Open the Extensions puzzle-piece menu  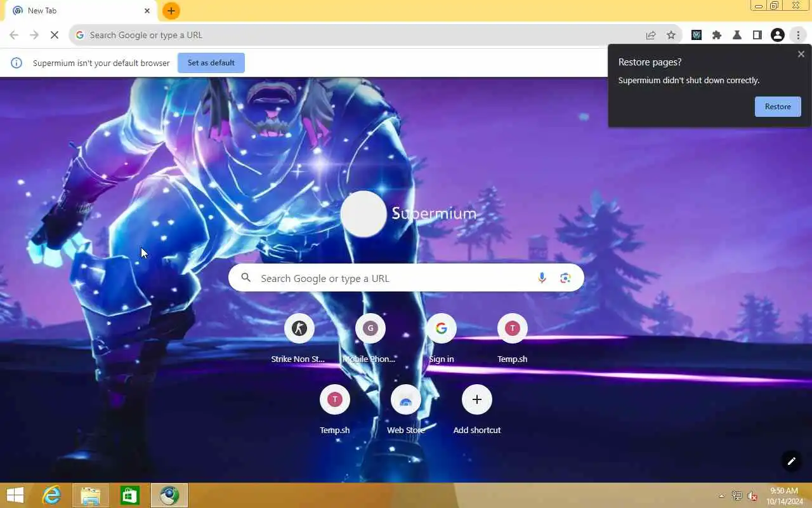pos(717,35)
